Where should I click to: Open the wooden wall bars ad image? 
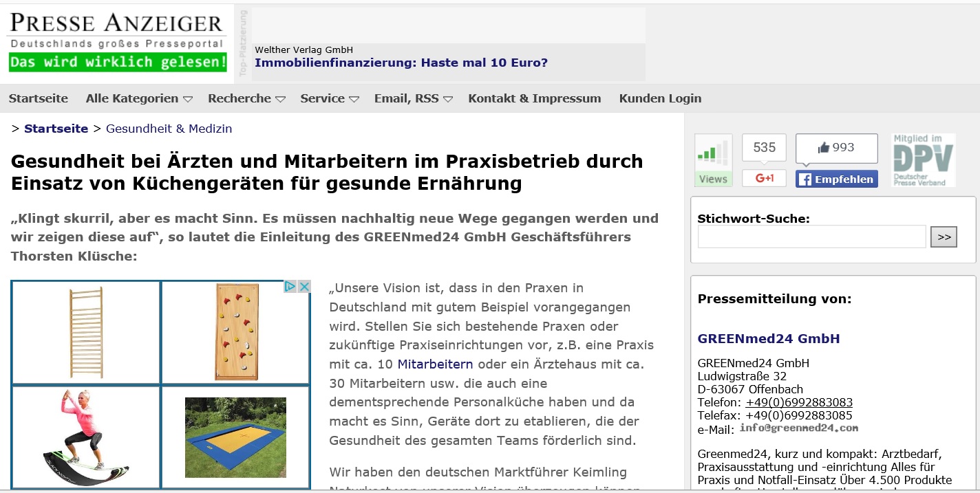86,332
